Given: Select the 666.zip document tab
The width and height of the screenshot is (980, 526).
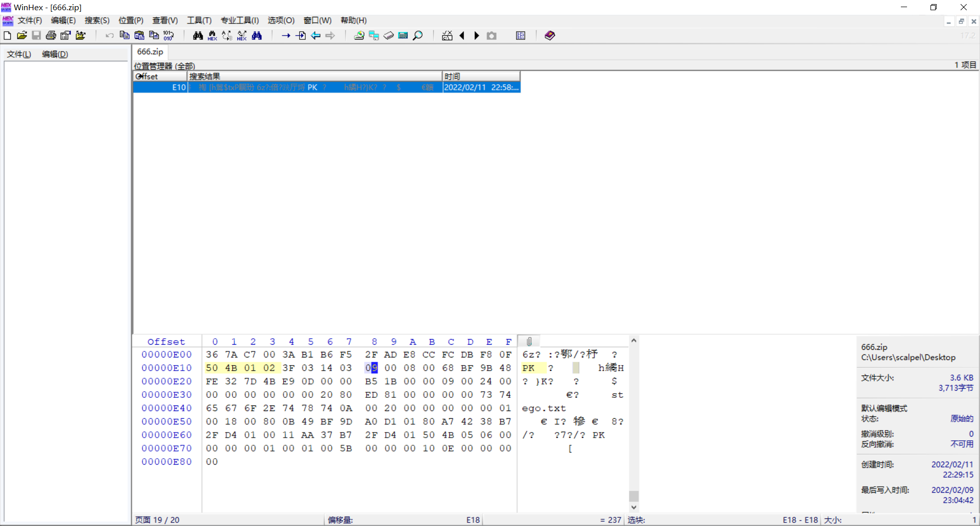Looking at the screenshot, I should click(x=150, y=52).
